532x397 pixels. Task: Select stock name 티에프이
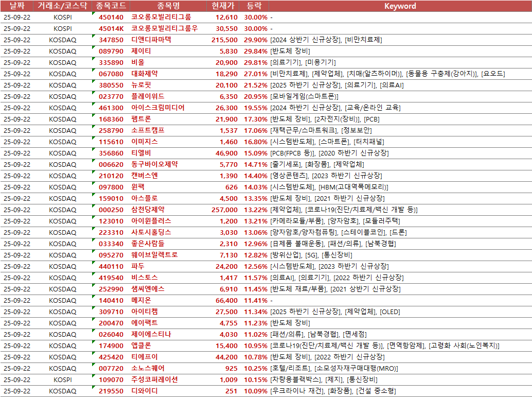145,357
